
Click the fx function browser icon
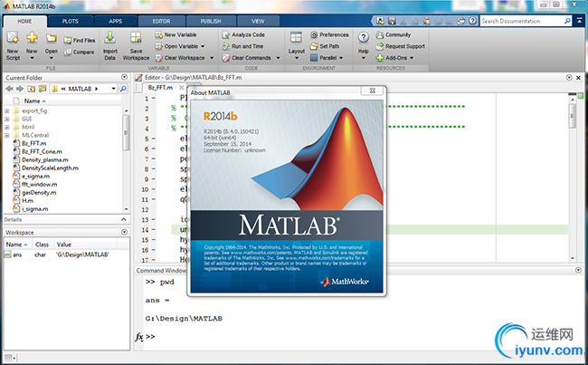138,336
